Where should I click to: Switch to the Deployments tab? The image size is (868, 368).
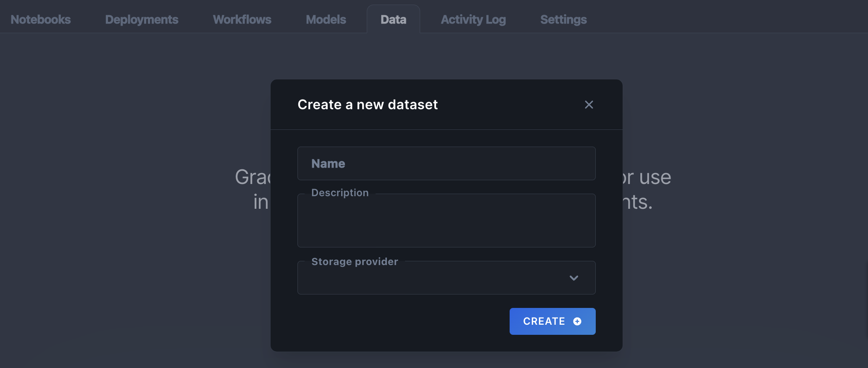[142, 19]
